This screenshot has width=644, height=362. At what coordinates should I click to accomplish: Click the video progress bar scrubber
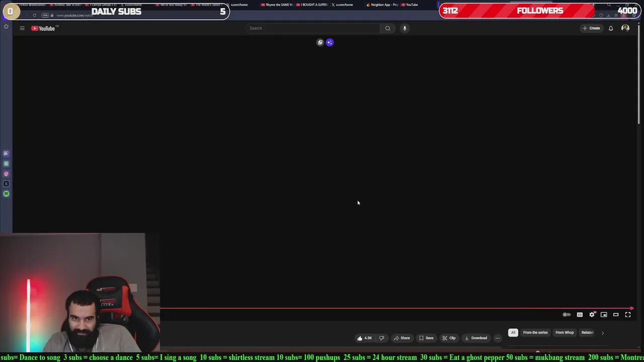coord(631,308)
